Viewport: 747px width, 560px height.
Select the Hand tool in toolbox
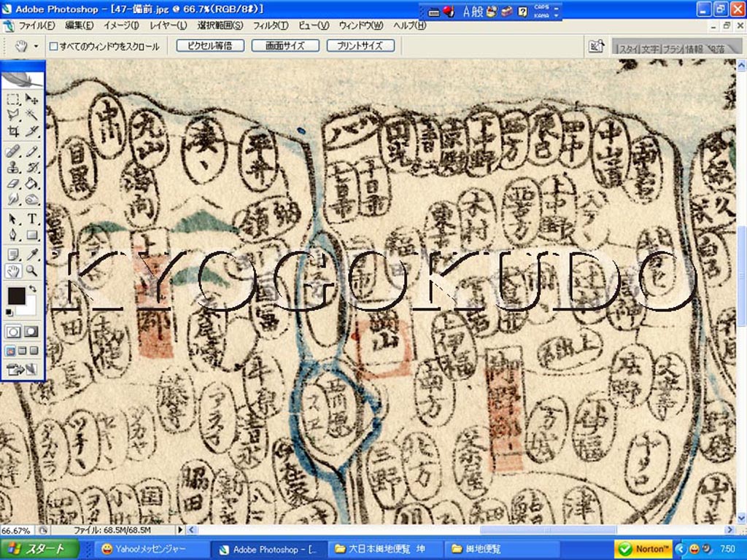(x=13, y=271)
